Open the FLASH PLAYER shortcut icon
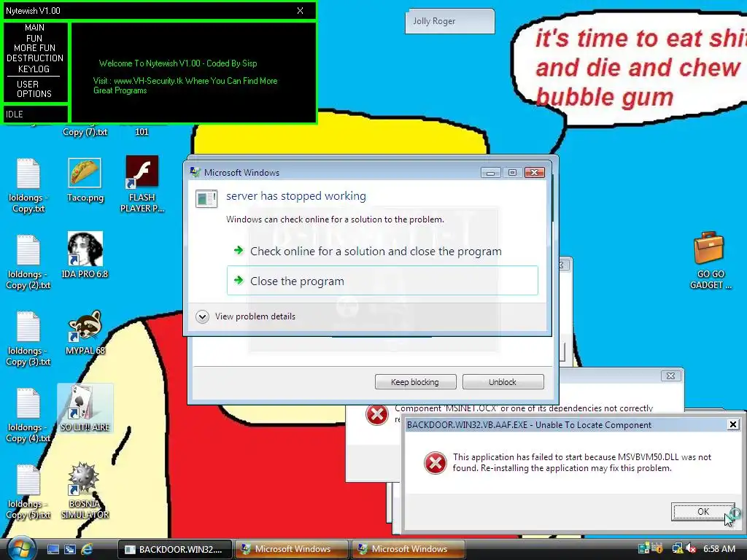 [x=142, y=171]
